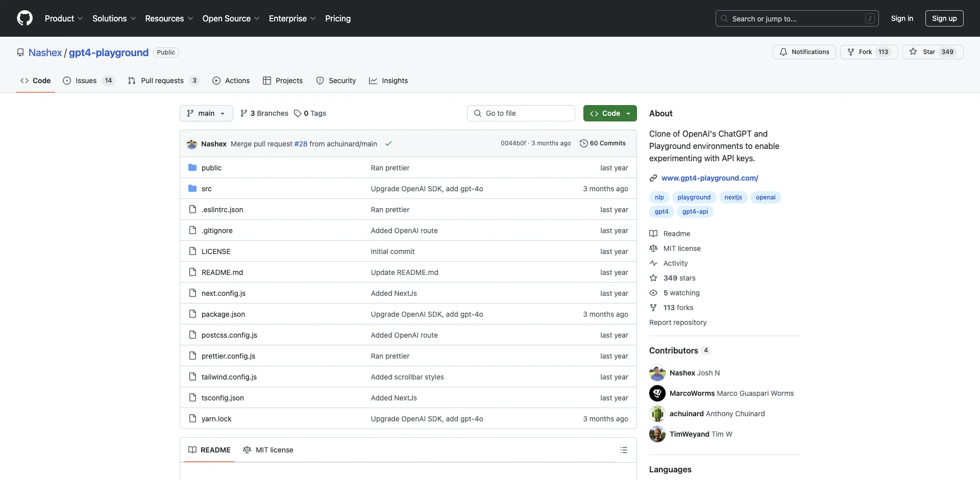Click the history clock icon by 60 Commits
The image size is (980, 480).
(584, 143)
